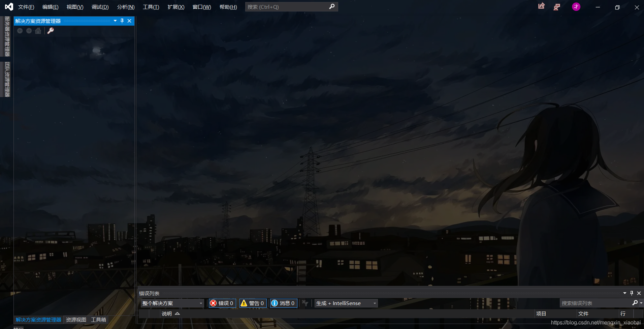The height and width of the screenshot is (329, 644).
Task: Click the Home icon in Solution Explorer toolbar
Action: [38, 31]
